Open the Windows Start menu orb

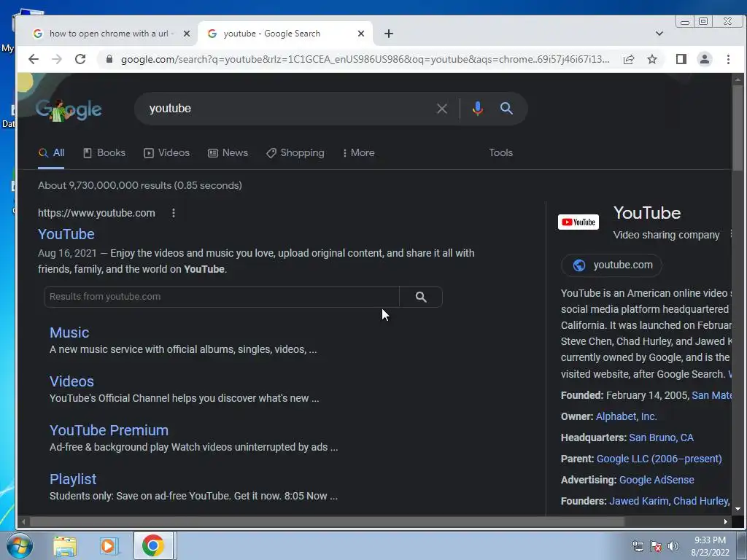(19, 545)
